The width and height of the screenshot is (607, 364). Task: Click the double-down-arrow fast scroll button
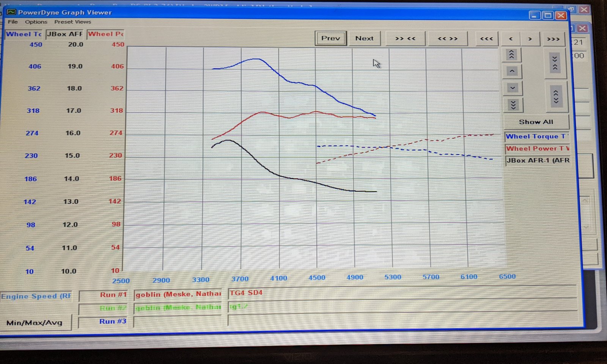(513, 105)
